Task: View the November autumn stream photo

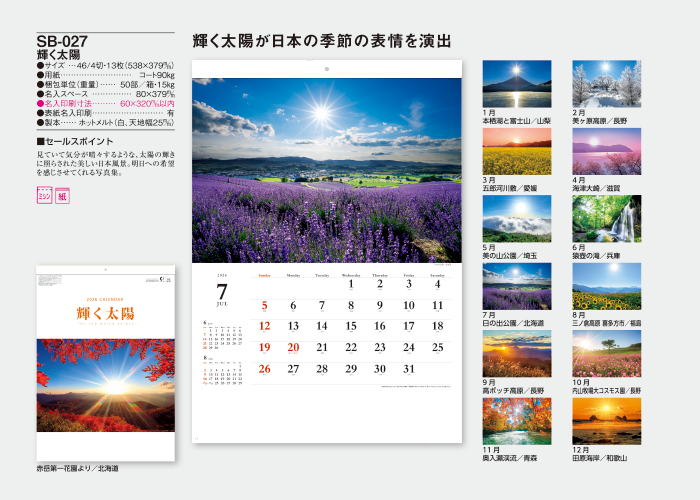Action: (x=516, y=421)
